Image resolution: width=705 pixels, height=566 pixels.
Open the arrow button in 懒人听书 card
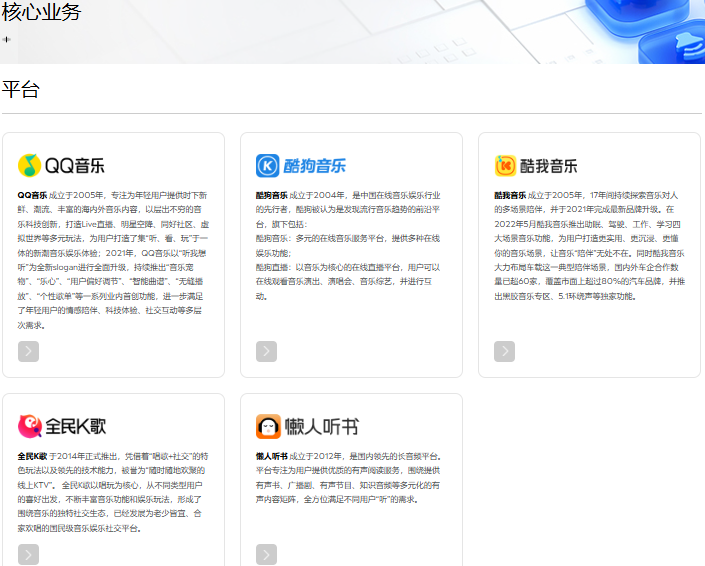[x=266, y=555]
